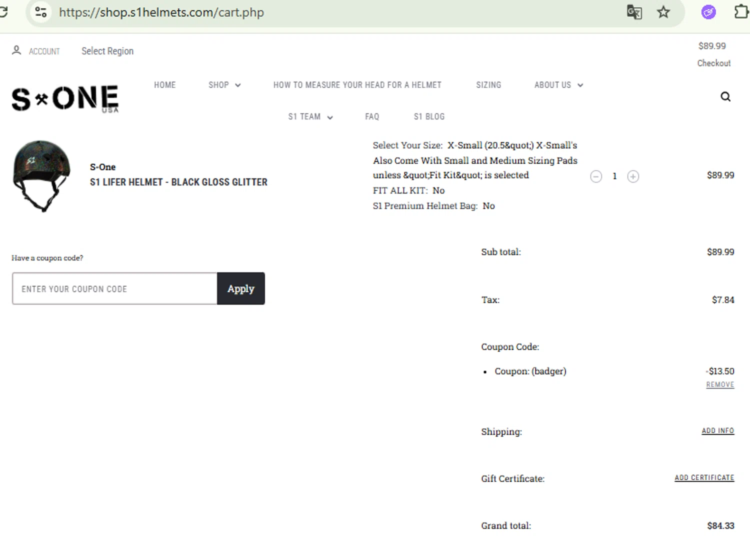
Task: Click the browser address bar URL
Action: 161,12
